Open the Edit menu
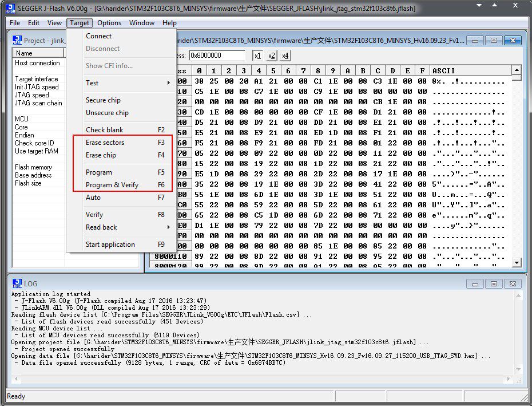The width and height of the screenshot is (532, 406). (x=34, y=23)
